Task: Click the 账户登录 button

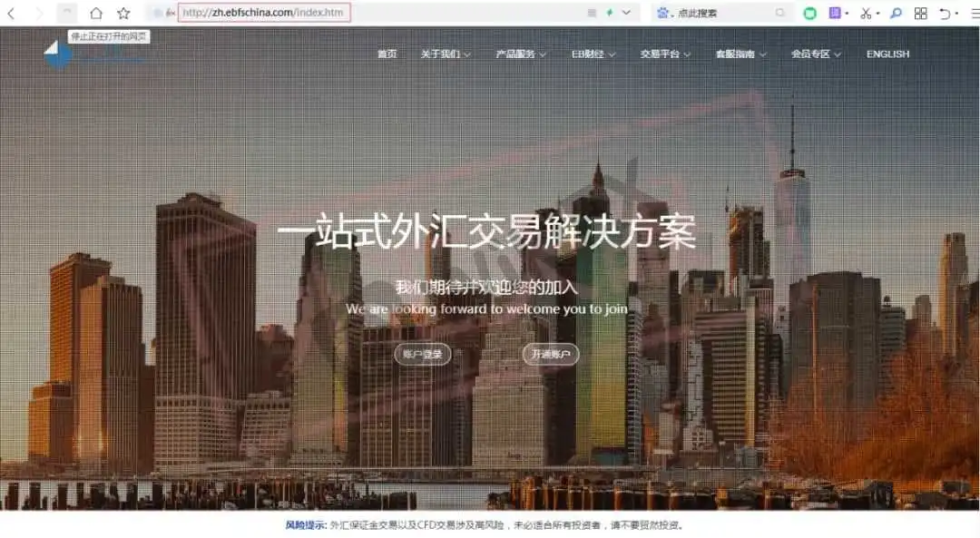Action: 423,355
